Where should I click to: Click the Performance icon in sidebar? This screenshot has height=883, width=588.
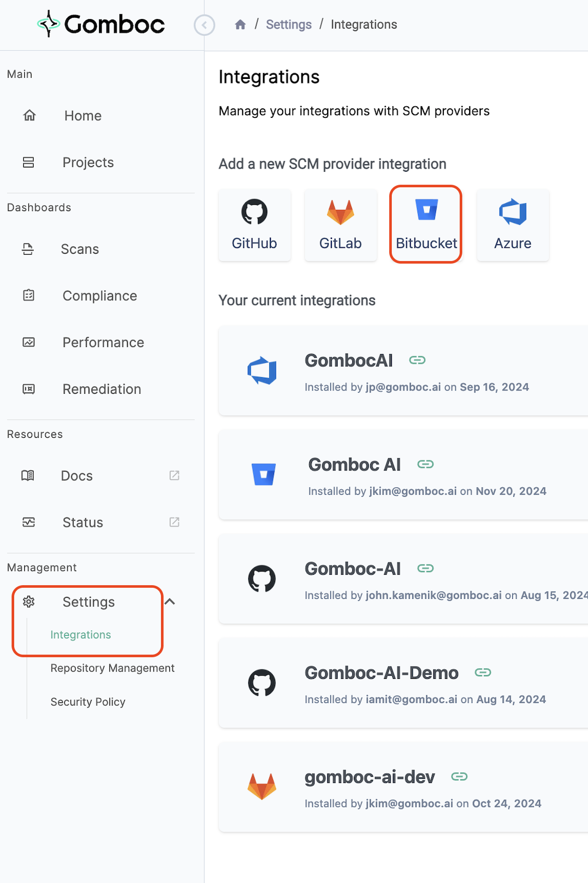pyautogui.click(x=29, y=342)
